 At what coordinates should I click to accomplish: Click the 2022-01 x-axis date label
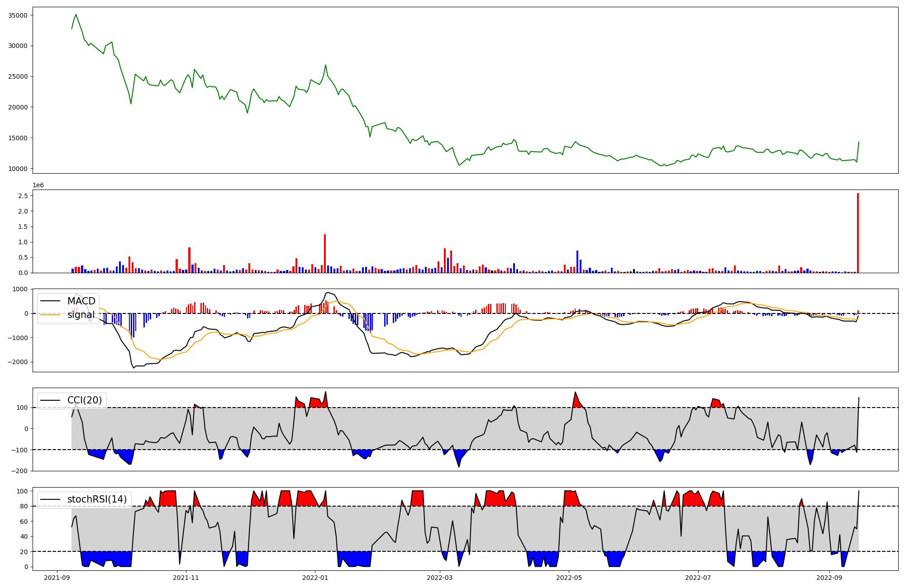pyautogui.click(x=315, y=578)
